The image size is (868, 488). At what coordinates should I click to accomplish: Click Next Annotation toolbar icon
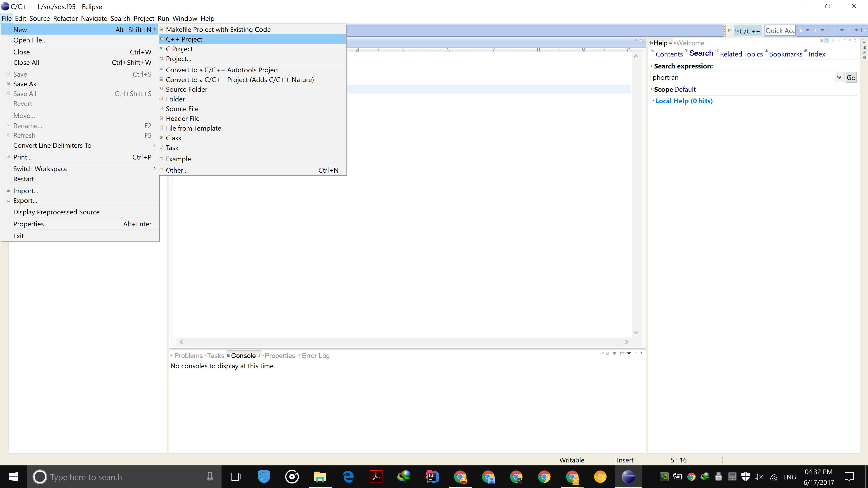click(801, 30)
